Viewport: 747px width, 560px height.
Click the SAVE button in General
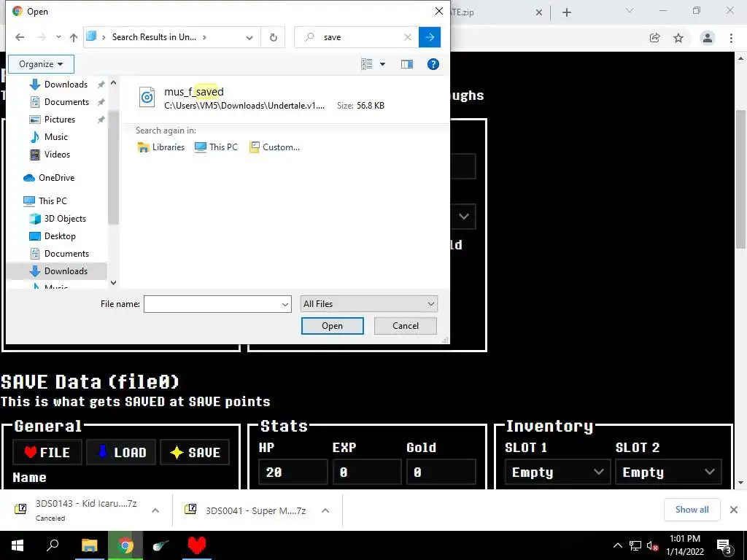click(195, 452)
